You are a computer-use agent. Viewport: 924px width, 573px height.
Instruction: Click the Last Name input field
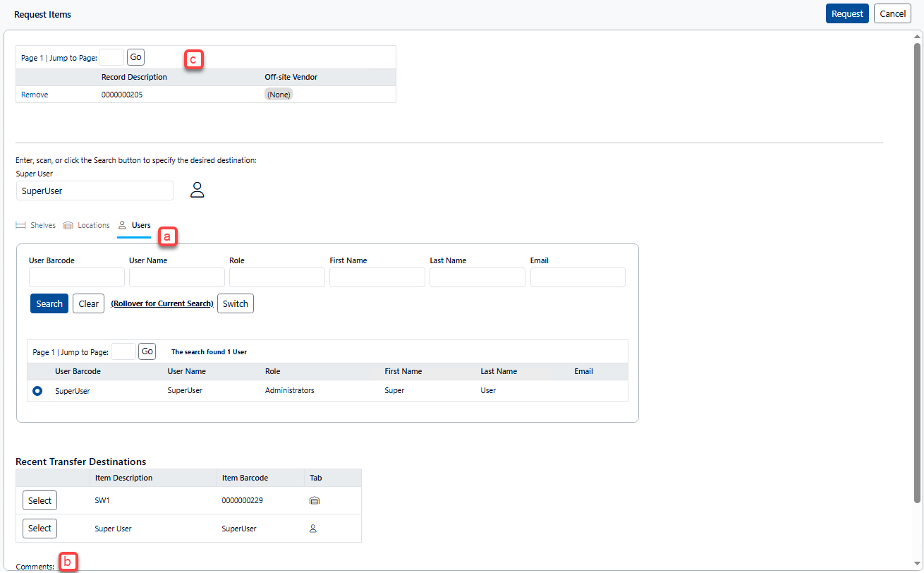(477, 277)
